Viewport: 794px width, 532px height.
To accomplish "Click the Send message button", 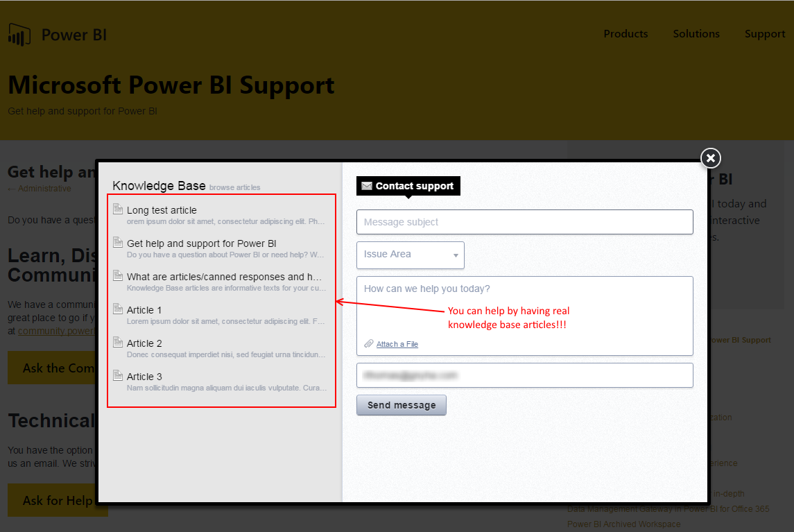I will click(x=401, y=405).
